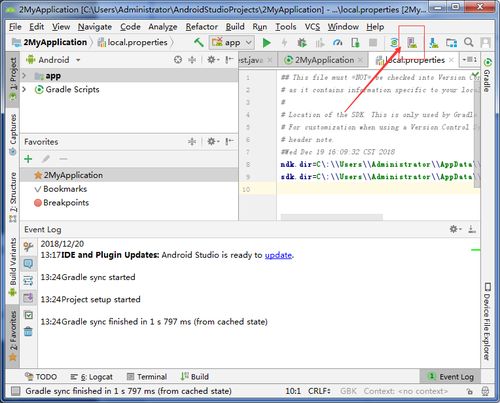Screen dimensions: 500x403
Task: Toggle soft-wrap icon in Event Log
Action: (x=28, y=281)
